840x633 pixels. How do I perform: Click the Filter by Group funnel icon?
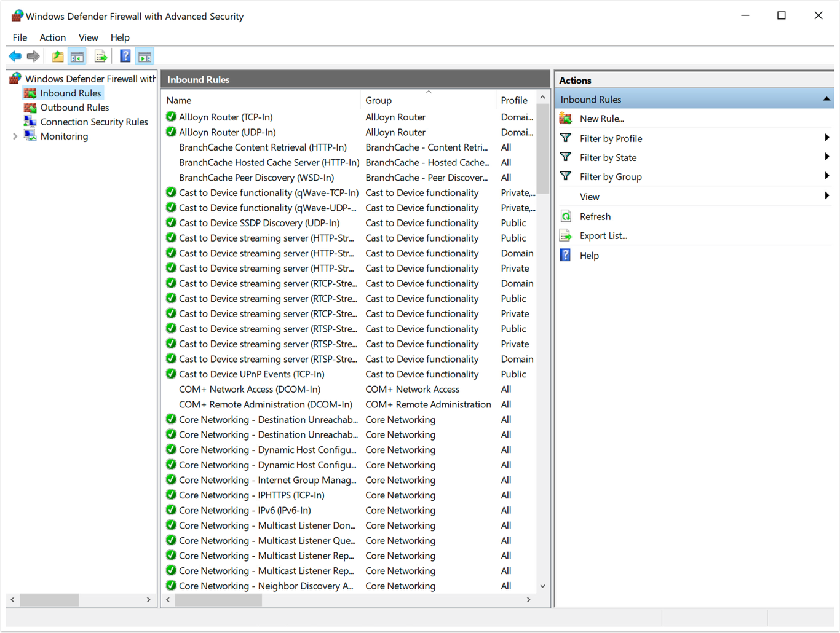(x=565, y=176)
